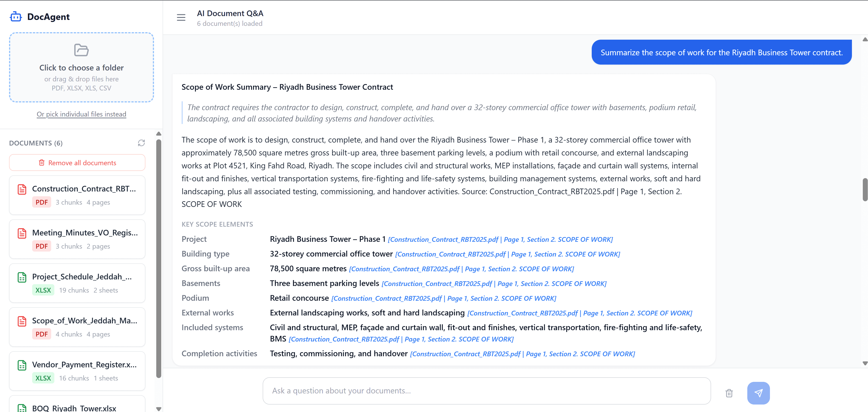Image resolution: width=868 pixels, height=412 pixels.
Task: Click PDF badge on Meeting_Minutes card
Action: (41, 246)
